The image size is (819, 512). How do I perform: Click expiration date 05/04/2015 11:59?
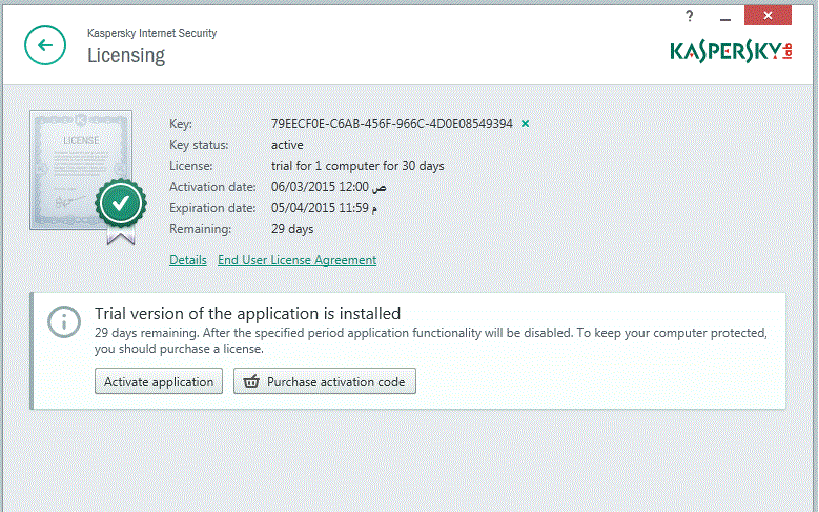(x=324, y=207)
